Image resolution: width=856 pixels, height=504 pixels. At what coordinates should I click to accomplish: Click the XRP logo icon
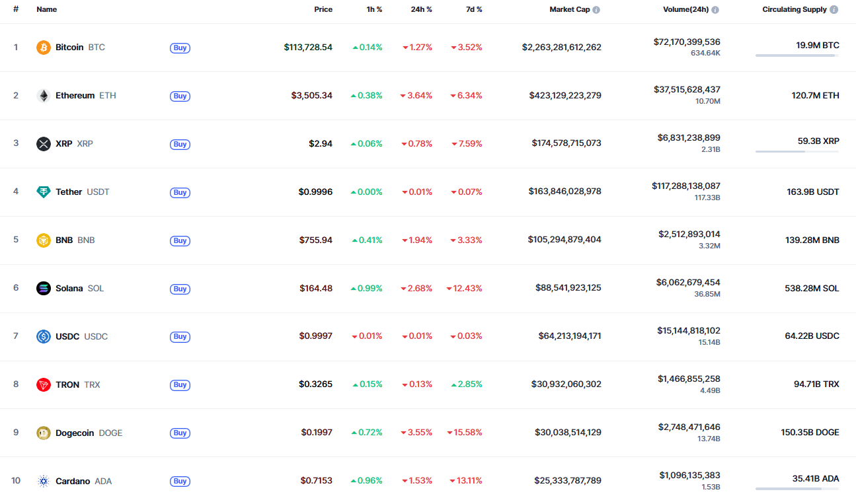(44, 144)
